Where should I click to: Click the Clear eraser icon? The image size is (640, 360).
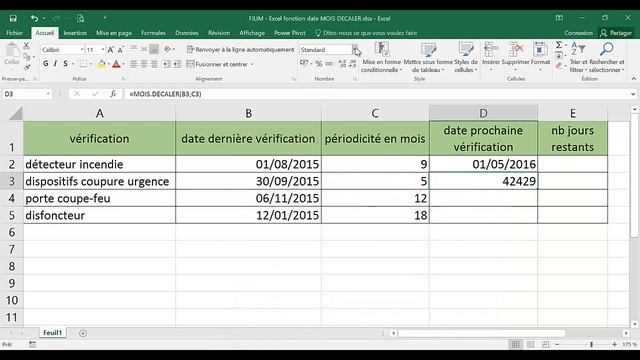click(559, 66)
